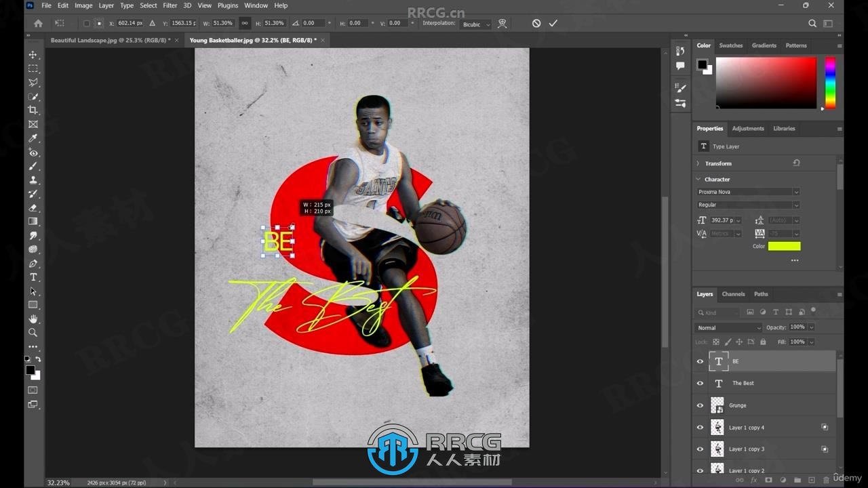
Task: Toggle the reference point checkbox
Action: click(86, 23)
